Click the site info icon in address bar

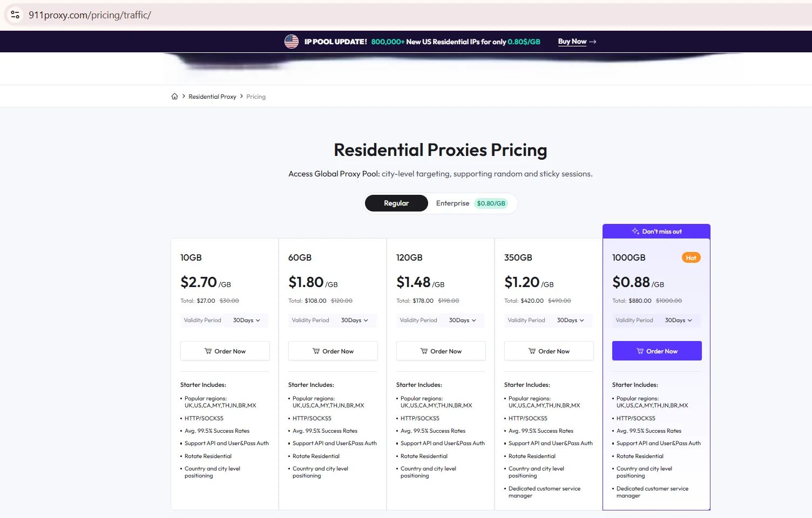click(15, 15)
